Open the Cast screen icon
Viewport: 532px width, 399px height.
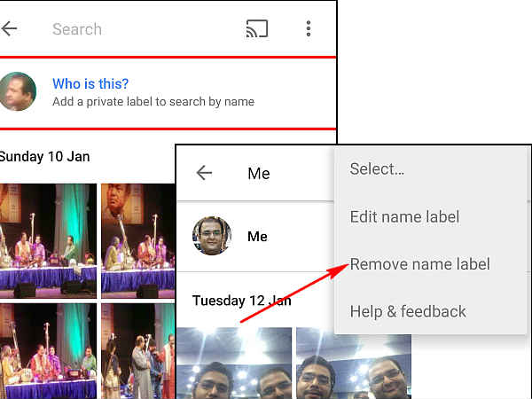coord(256,28)
